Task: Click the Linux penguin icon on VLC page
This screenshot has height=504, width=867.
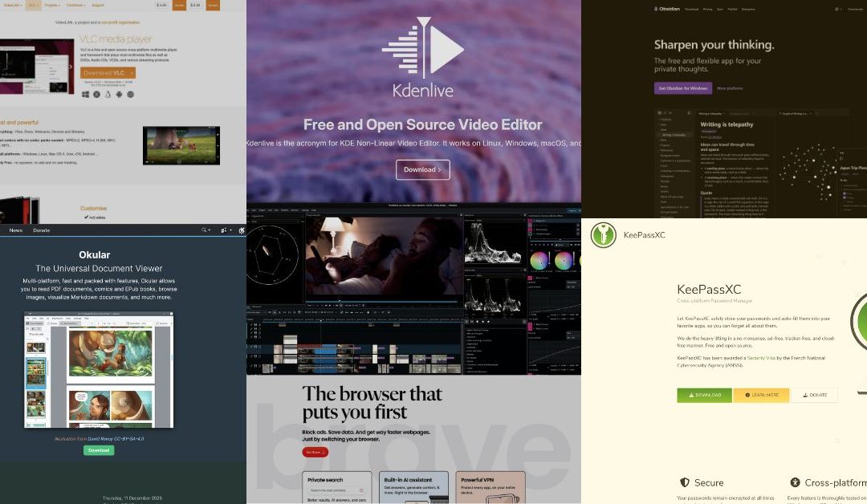Action: pyautogui.click(x=108, y=95)
